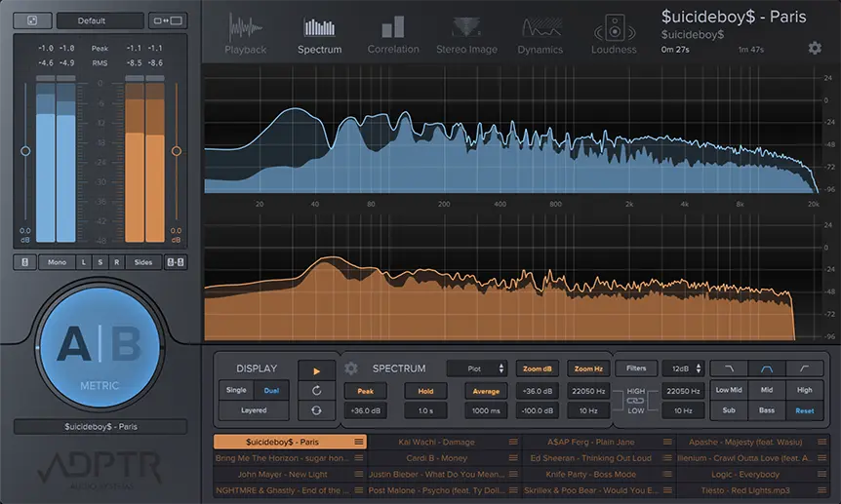841x504 pixels.
Task: Switch to the Stereo Image view
Action: tap(466, 35)
